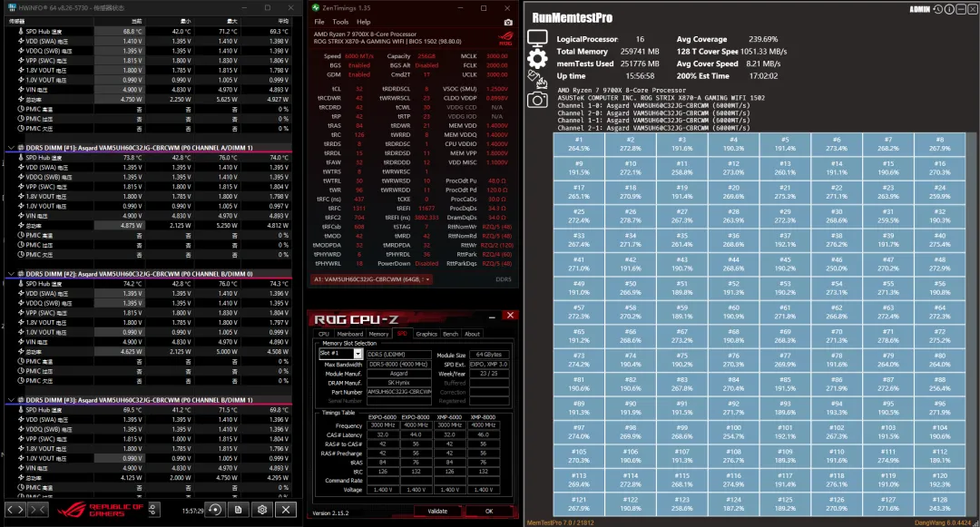Click memtest tile #64 in the grid

click(939, 312)
